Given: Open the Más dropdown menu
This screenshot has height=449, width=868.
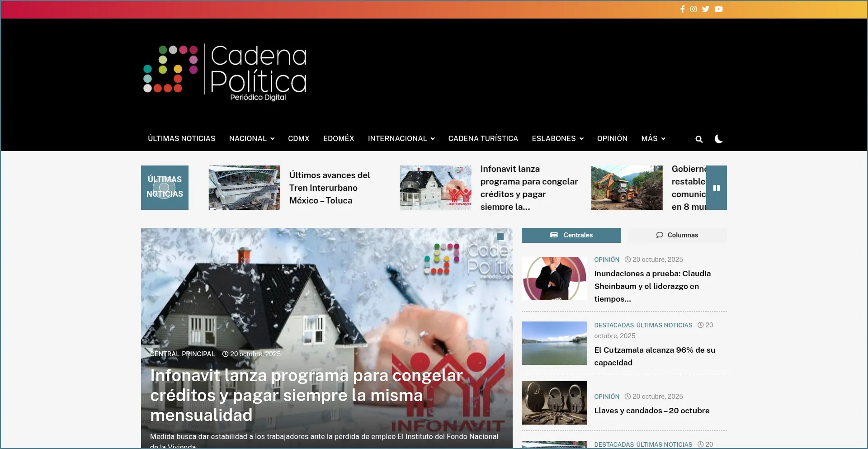Looking at the screenshot, I should click(x=653, y=139).
